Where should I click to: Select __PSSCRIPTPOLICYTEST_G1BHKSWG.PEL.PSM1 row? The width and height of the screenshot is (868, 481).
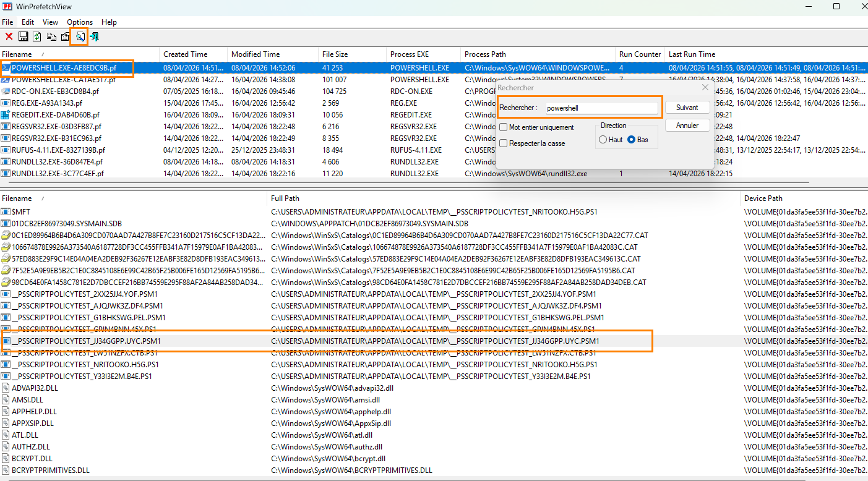(434, 318)
